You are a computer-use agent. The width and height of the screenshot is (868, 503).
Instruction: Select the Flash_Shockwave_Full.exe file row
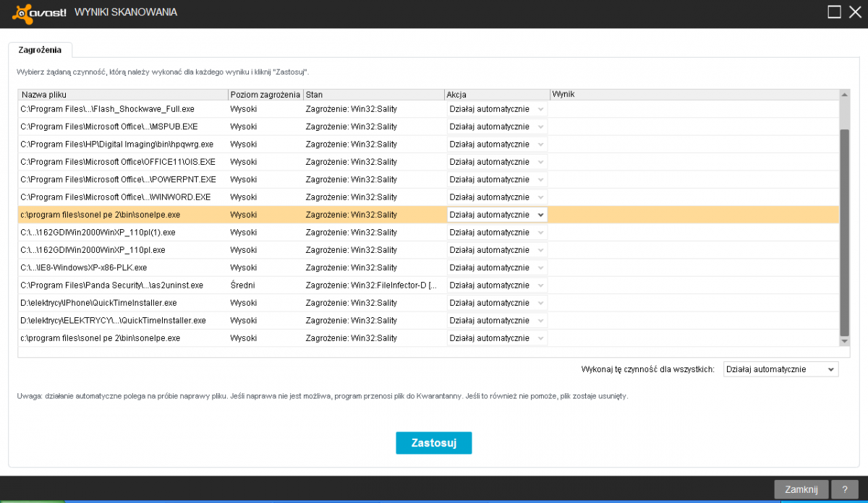428,108
